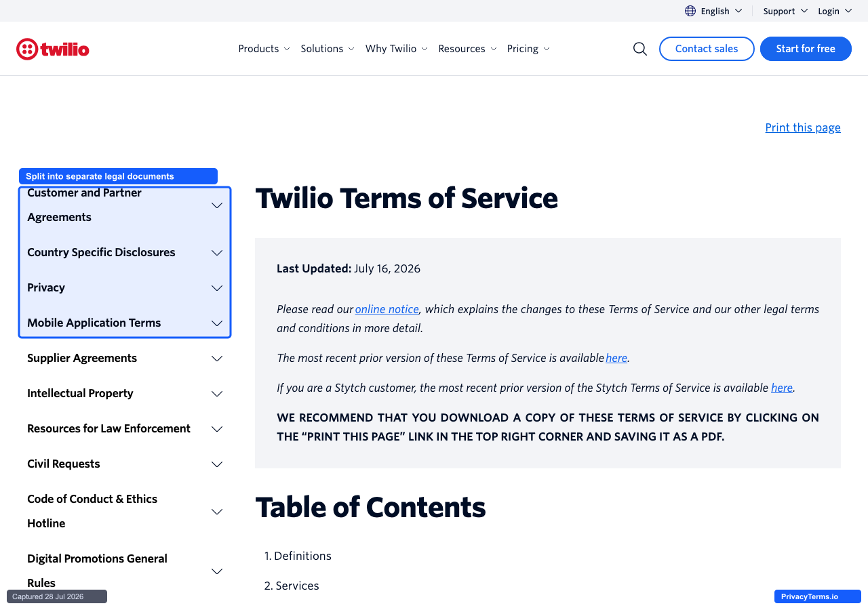868x610 pixels.
Task: Open the English language dropdown
Action: tap(722, 11)
